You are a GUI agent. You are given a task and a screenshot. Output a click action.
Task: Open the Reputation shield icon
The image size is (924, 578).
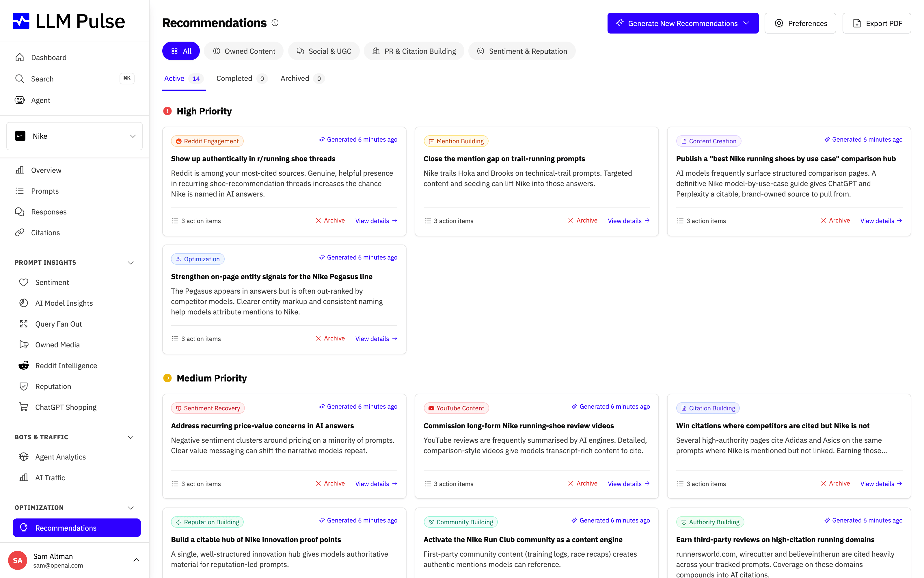tap(24, 386)
